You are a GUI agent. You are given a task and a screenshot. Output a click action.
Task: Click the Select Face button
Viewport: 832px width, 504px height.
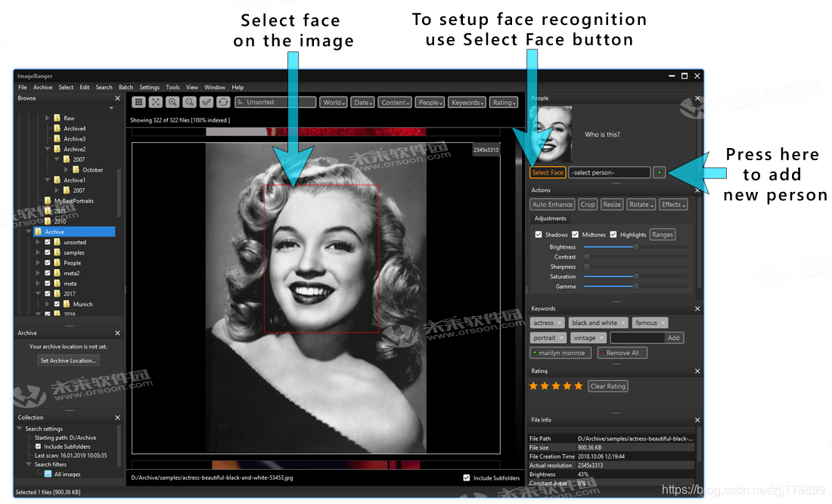[x=548, y=172]
